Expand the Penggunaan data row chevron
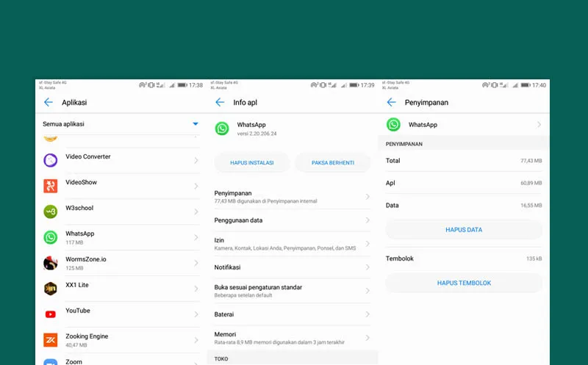 click(x=367, y=220)
